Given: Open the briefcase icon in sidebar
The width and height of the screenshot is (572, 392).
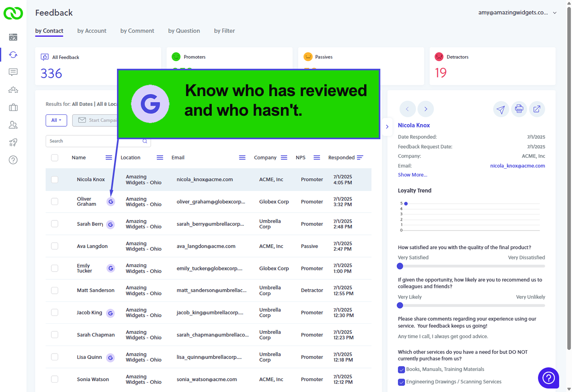Looking at the screenshot, I should tap(13, 107).
